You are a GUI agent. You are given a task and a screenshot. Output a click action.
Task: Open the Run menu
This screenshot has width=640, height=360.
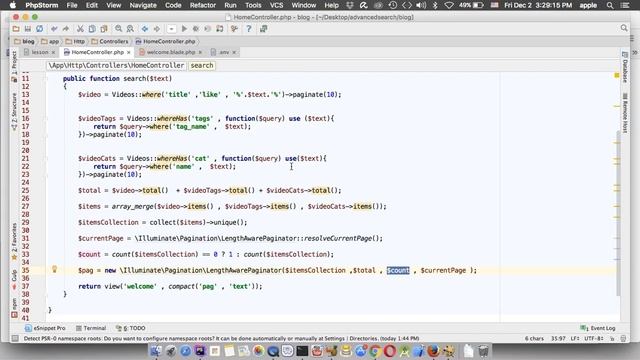click(230, 5)
